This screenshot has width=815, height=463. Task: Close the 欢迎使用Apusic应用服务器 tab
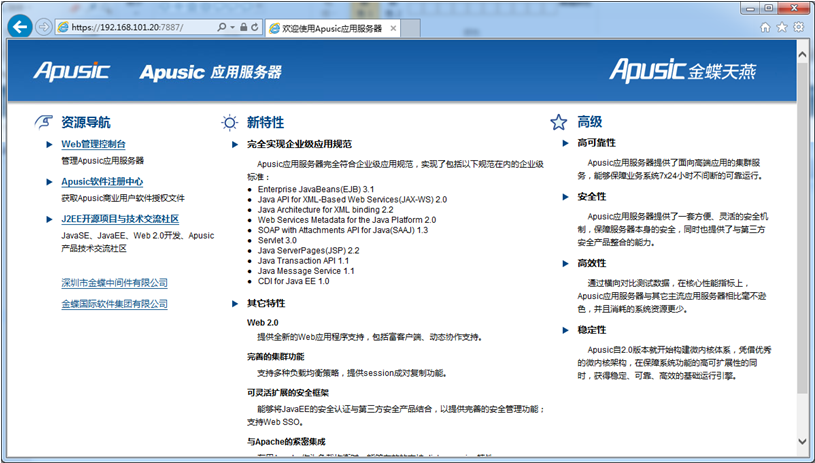393,28
